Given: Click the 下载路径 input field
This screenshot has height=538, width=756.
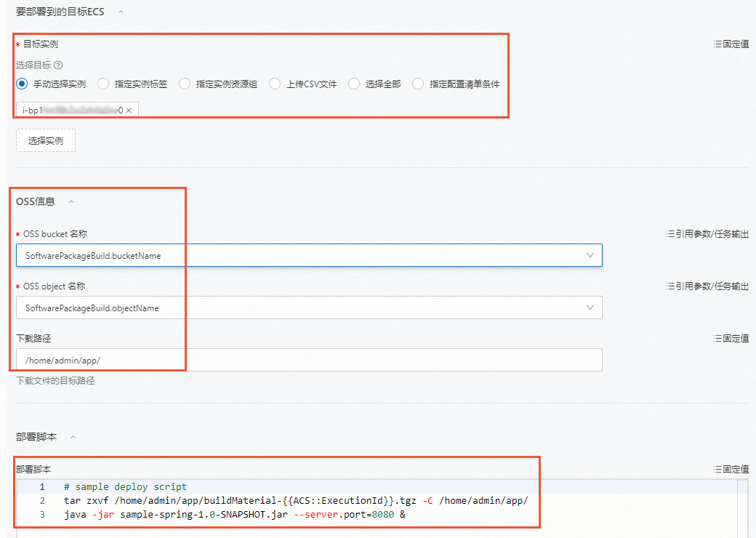Looking at the screenshot, I should 309,360.
